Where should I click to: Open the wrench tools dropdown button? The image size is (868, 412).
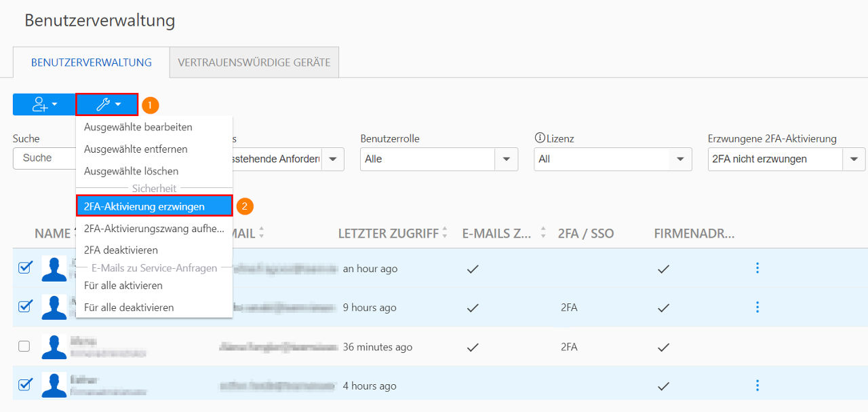click(107, 105)
